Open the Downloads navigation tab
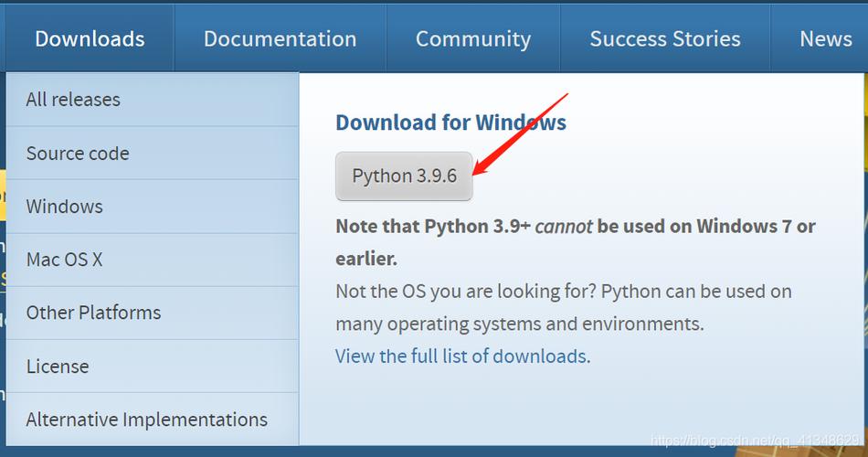 pyautogui.click(x=90, y=38)
